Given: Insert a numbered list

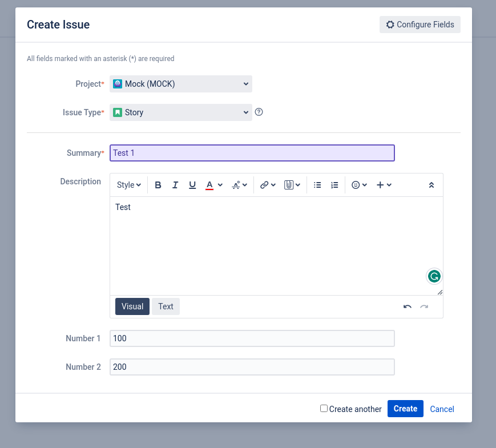Looking at the screenshot, I should click(334, 185).
